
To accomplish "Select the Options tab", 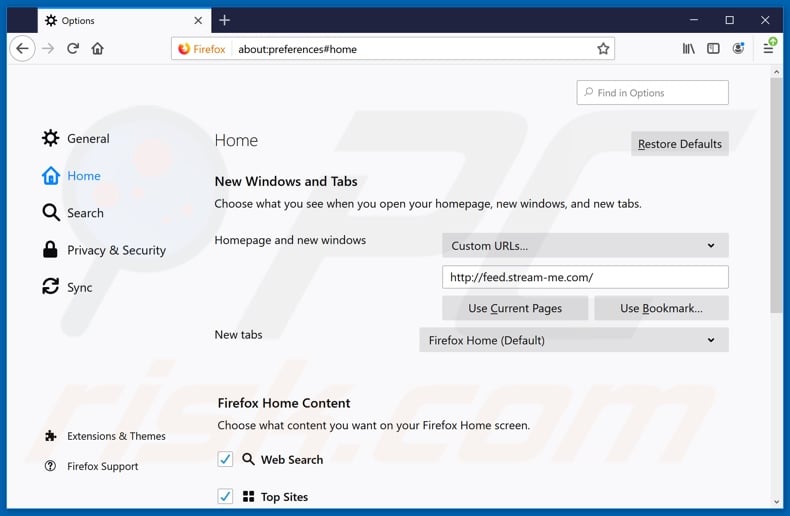I will [124, 20].
